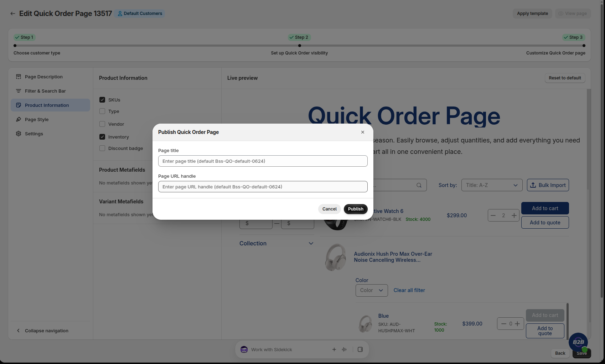The image size is (605, 364).
Task: Open Page Description section
Action: [50, 77]
